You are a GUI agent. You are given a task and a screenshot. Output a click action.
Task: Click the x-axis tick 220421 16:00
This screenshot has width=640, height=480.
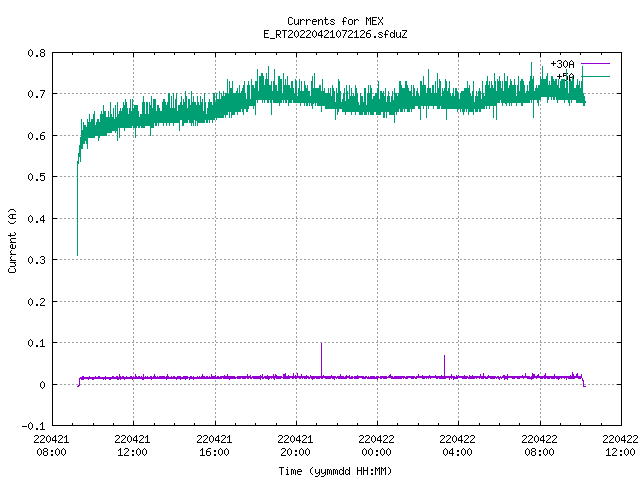(x=214, y=446)
